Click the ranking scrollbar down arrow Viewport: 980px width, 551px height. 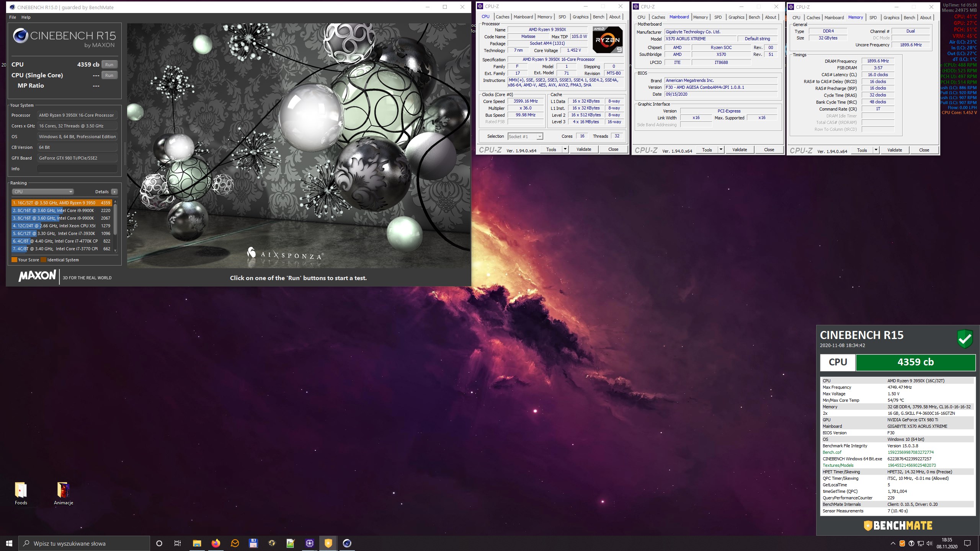tap(115, 251)
